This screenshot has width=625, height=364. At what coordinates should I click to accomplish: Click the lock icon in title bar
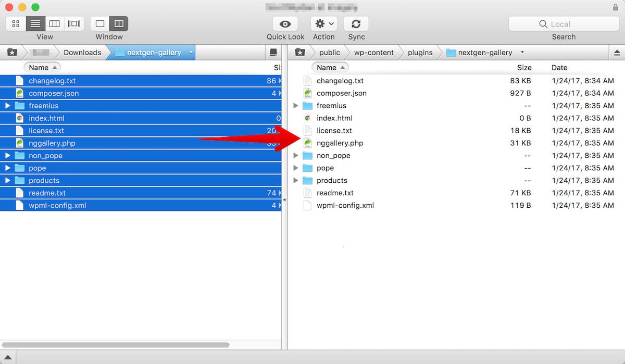coord(616,7)
